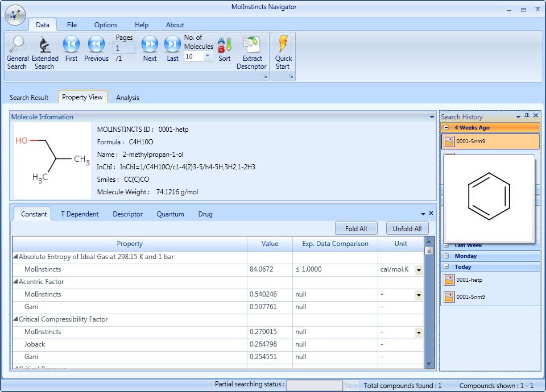Click the Property column header

130,244
